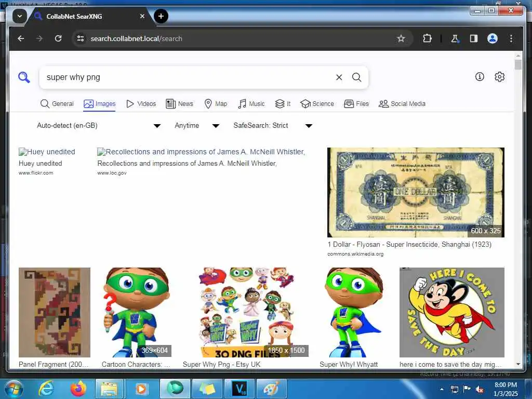Viewport: 532px width, 399px height.
Task: Open a new browser tab
Action: pos(161,16)
